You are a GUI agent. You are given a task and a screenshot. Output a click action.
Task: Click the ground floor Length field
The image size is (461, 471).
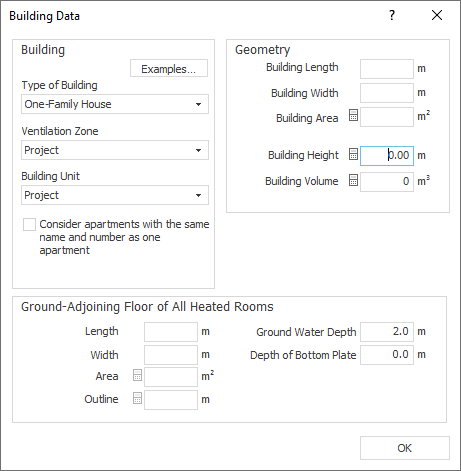(171, 332)
